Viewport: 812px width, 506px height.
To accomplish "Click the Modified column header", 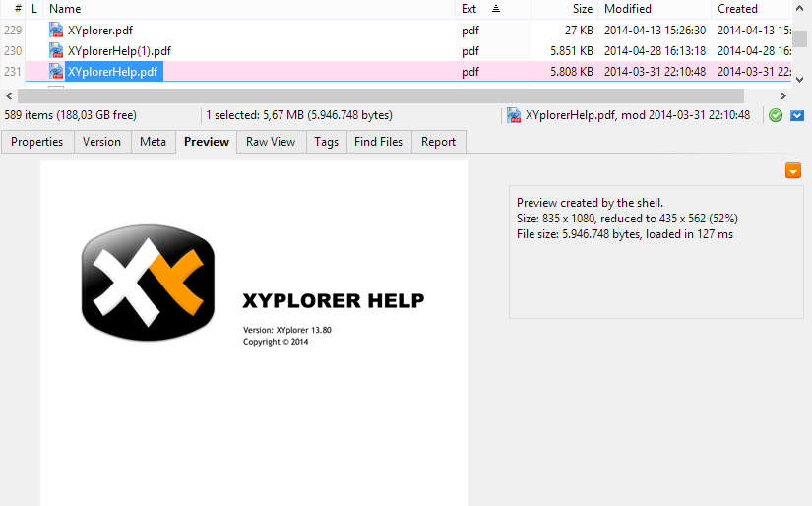I will point(628,9).
